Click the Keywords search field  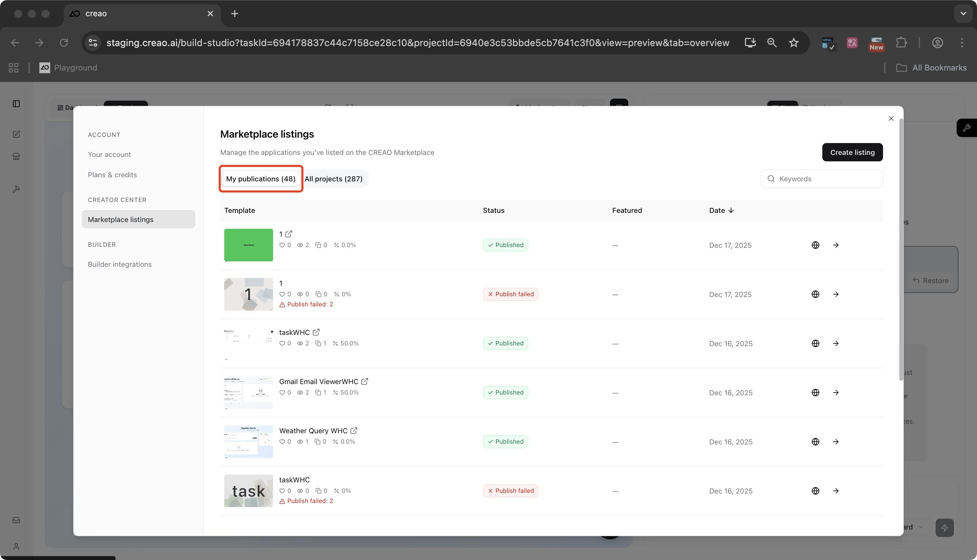[827, 179]
